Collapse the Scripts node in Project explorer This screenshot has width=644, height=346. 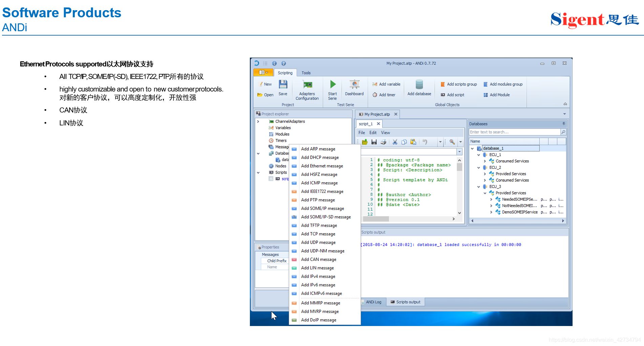258,172
